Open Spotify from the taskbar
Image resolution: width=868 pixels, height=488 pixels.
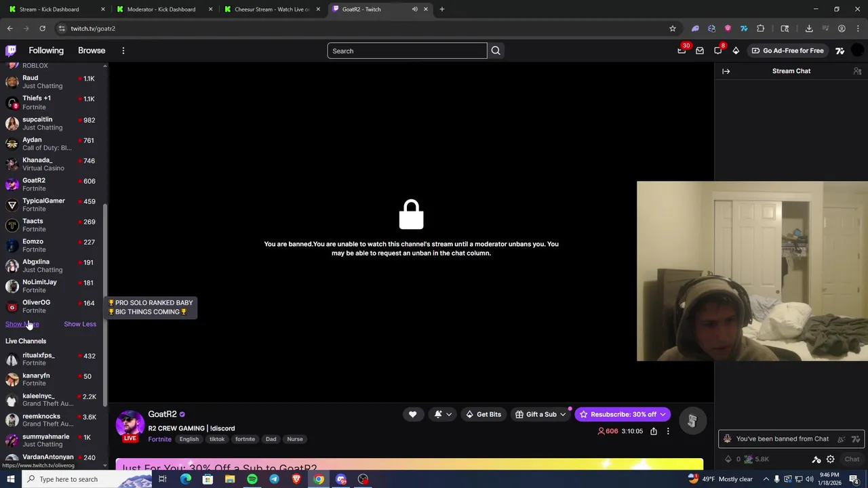[252, 479]
